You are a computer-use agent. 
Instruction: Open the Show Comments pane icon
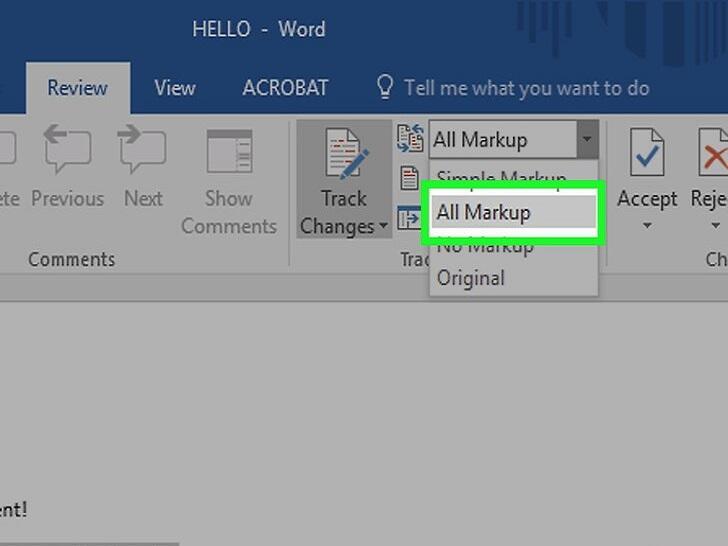(x=229, y=151)
